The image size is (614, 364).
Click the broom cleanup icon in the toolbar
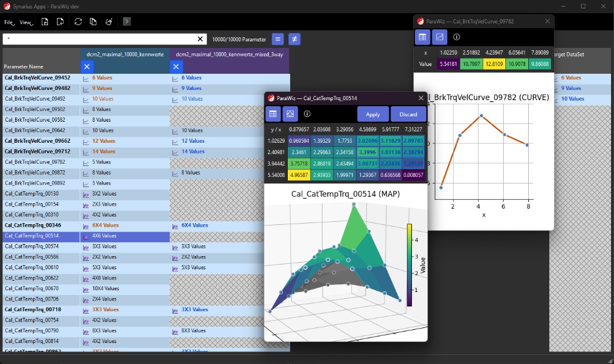(x=109, y=21)
